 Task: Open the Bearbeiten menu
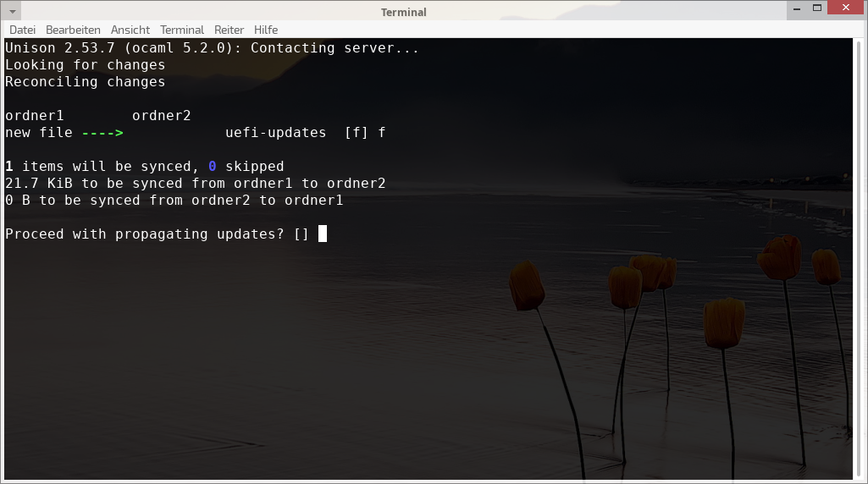[73, 30]
